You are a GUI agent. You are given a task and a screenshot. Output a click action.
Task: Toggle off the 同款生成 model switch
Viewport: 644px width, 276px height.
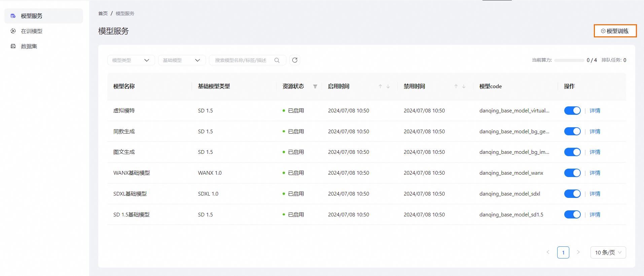click(572, 131)
